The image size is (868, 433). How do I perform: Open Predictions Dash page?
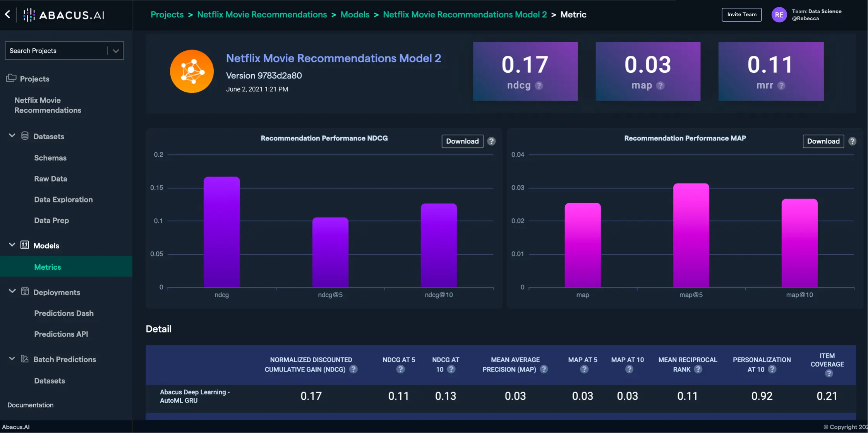click(64, 313)
